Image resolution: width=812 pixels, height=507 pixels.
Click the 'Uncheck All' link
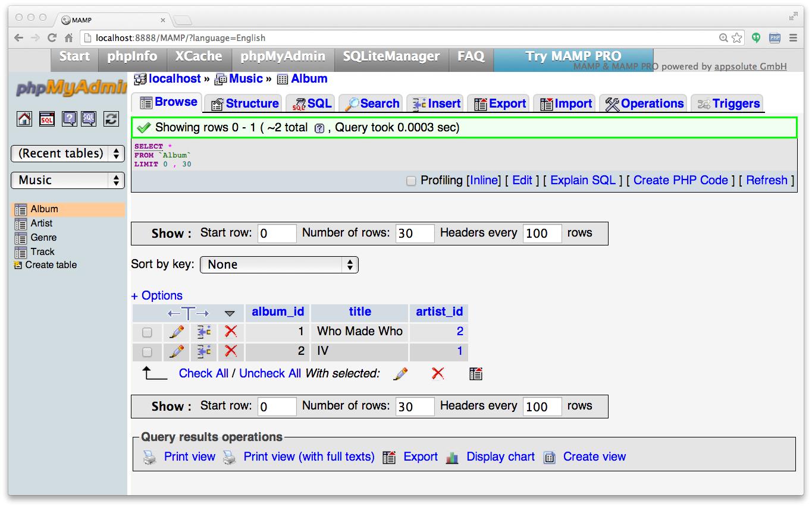pos(270,373)
